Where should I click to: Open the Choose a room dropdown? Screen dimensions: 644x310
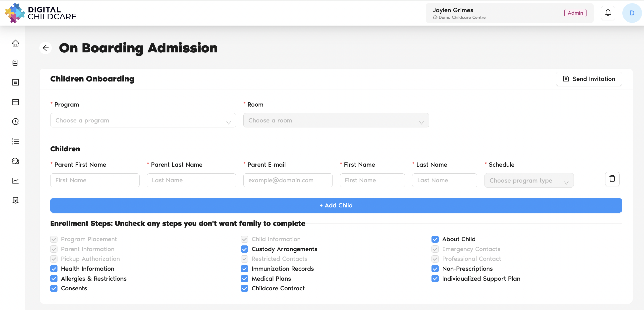click(336, 120)
